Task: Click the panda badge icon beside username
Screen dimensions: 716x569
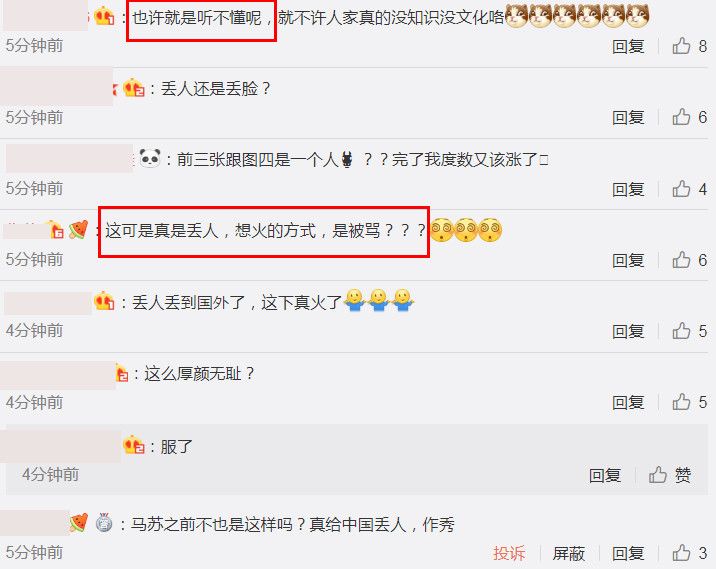Action: pos(150,158)
